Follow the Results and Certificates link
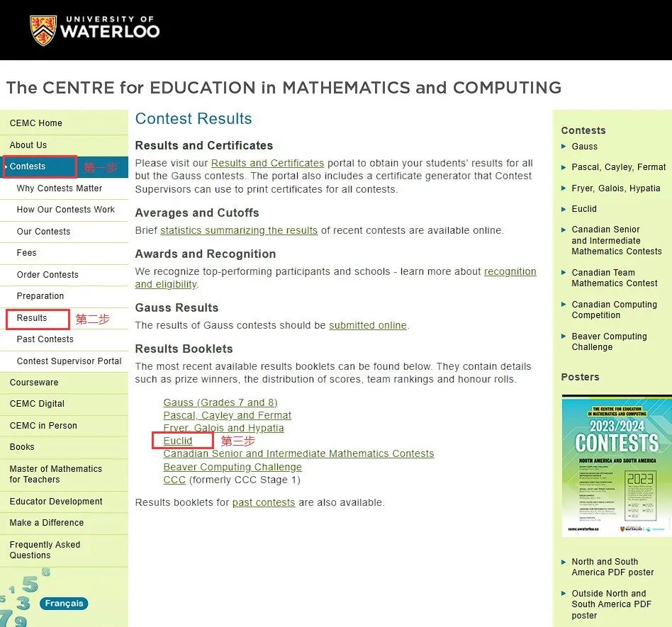The width and height of the screenshot is (672, 627). pyautogui.click(x=267, y=163)
